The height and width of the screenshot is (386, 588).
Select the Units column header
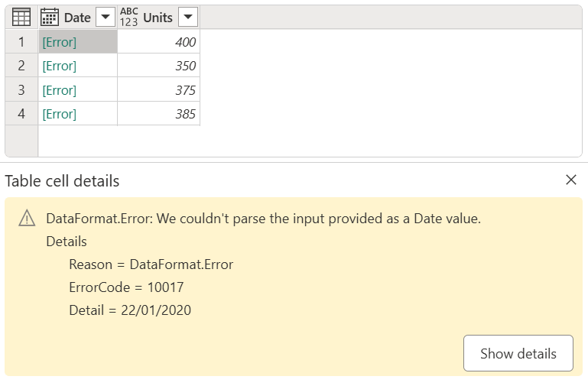[x=158, y=18]
